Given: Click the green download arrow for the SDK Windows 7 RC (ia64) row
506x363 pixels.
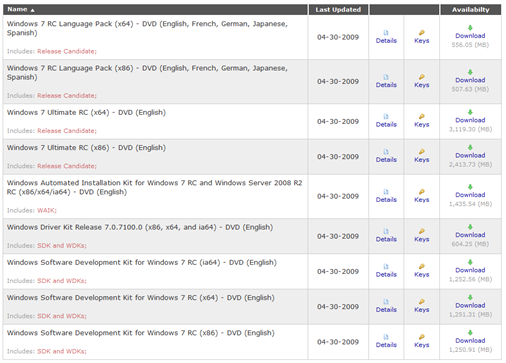Looking at the screenshot, I should (470, 262).
